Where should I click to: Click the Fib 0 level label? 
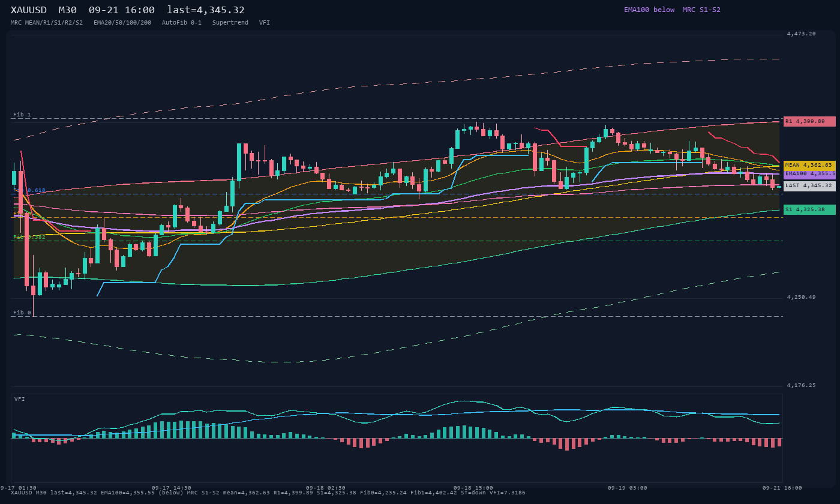pyautogui.click(x=22, y=313)
